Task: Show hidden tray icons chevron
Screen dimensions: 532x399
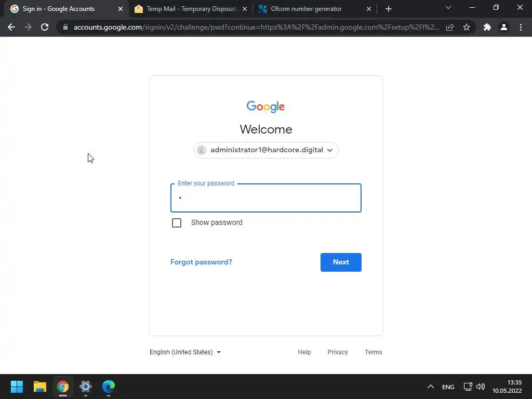Action: tap(431, 387)
